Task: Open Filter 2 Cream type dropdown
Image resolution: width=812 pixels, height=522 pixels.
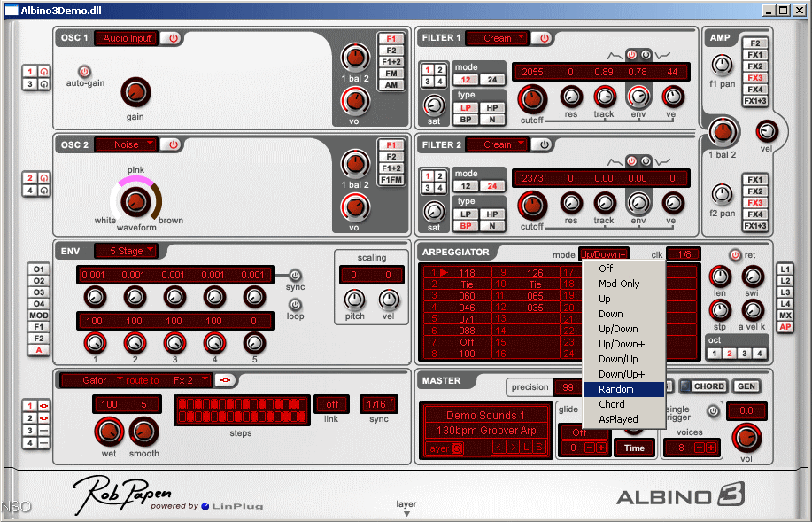Action: point(497,144)
